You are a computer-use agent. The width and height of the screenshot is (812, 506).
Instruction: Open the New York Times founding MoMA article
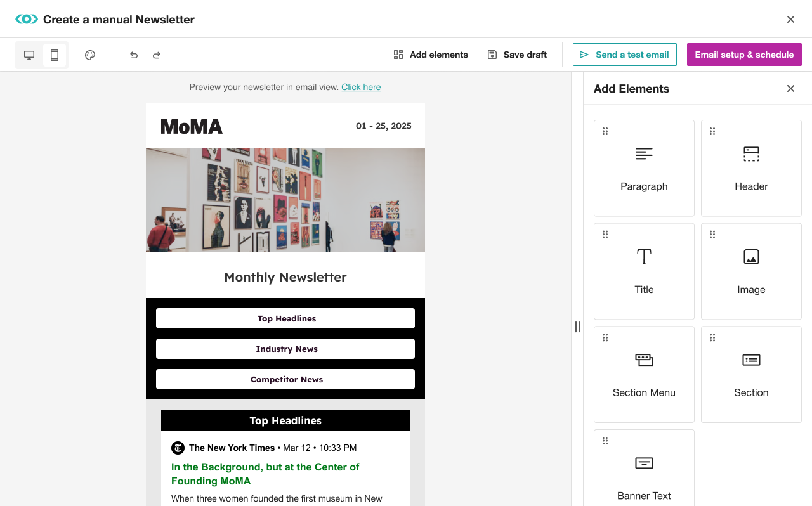coord(265,474)
